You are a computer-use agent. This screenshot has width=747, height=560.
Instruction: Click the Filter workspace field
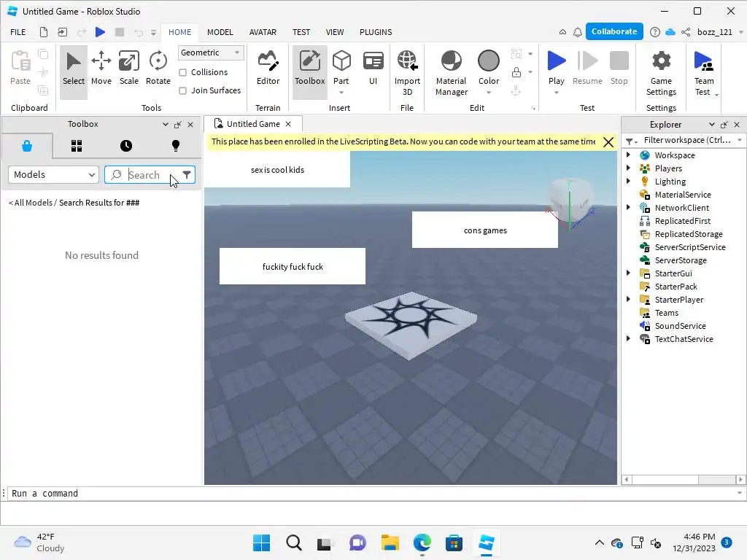pyautogui.click(x=687, y=140)
